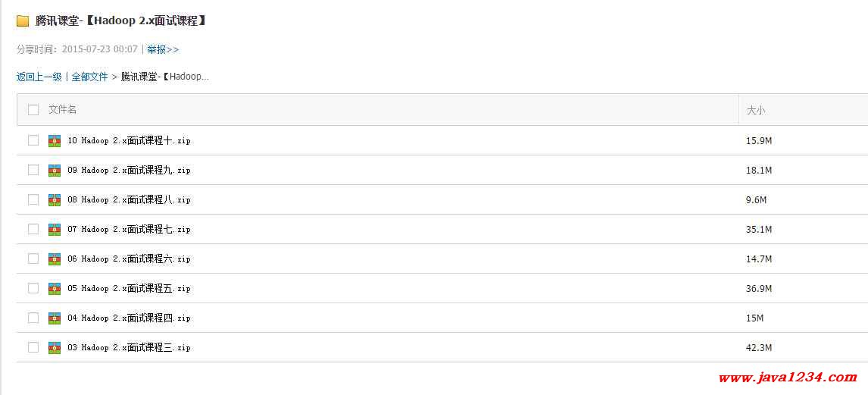Click zip icon of 06 Hadoop 2.x面试课程六.zip

55,259
